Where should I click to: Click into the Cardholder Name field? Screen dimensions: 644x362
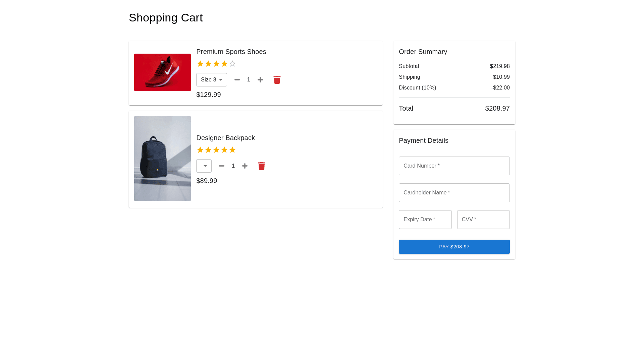(454, 193)
